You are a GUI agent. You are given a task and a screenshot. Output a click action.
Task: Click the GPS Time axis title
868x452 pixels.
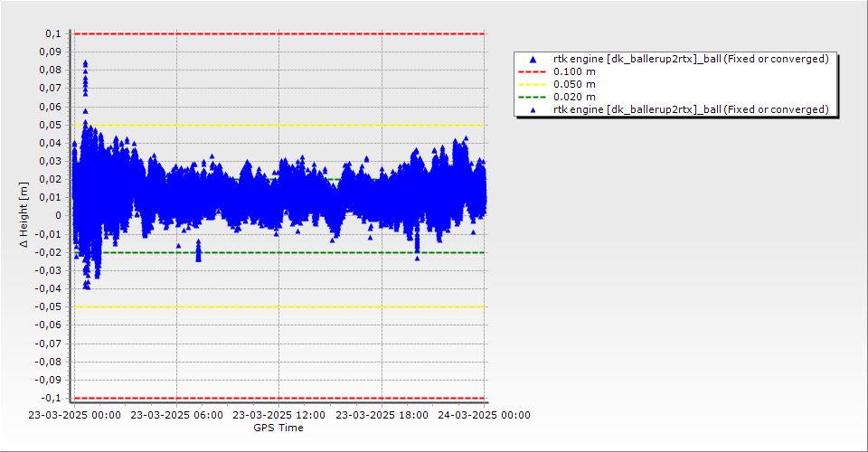pos(278,428)
